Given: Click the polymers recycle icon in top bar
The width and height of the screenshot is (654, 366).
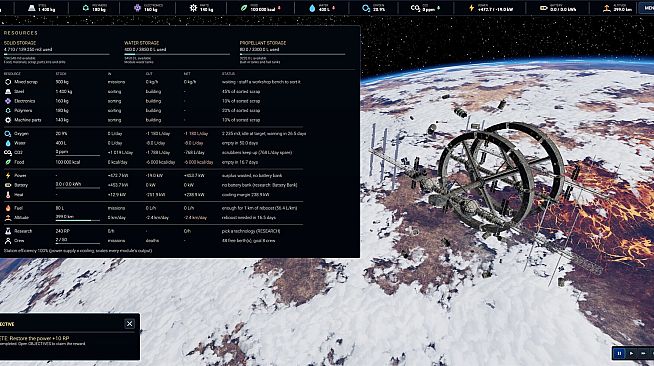Looking at the screenshot, I should point(86,8).
